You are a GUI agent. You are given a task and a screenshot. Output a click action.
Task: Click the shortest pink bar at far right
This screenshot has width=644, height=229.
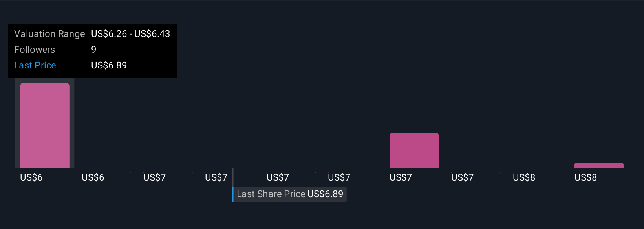click(x=598, y=165)
